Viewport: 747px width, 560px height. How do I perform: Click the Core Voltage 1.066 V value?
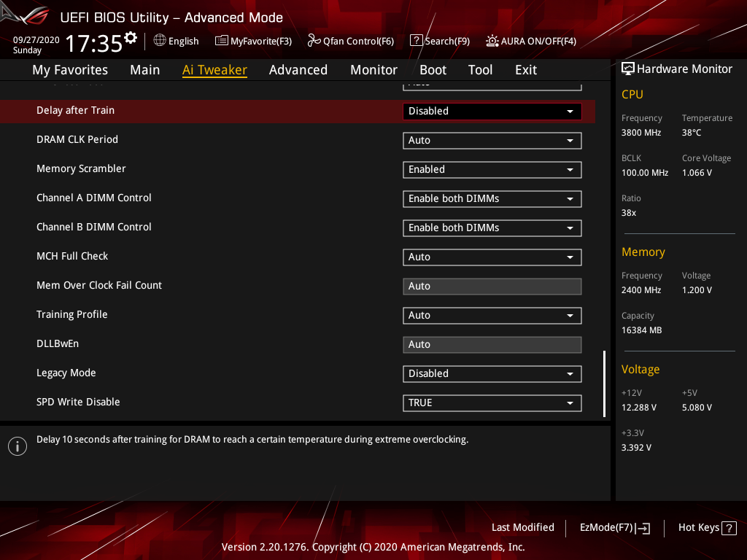click(697, 173)
